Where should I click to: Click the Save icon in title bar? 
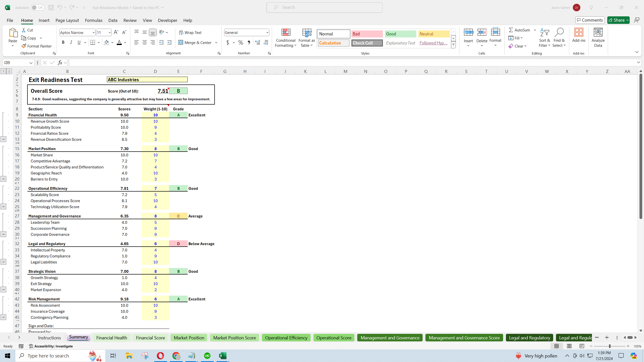(51, 8)
